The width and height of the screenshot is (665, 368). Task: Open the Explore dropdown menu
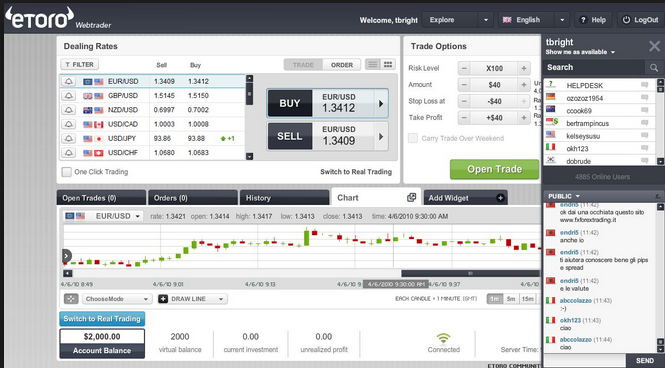[x=458, y=20]
